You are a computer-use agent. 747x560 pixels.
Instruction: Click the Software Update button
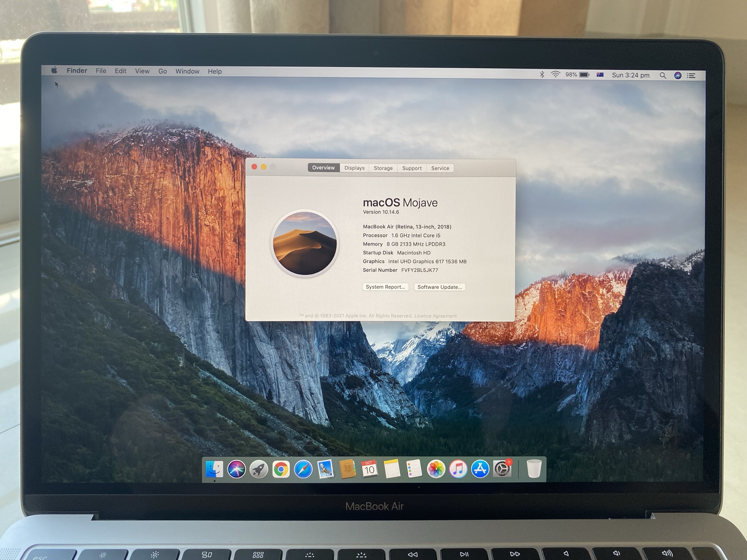click(440, 287)
